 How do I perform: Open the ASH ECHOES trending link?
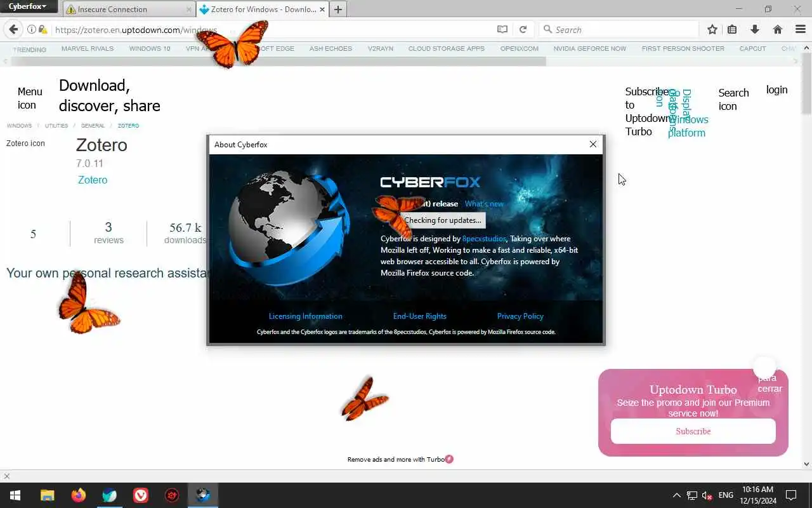pyautogui.click(x=331, y=48)
